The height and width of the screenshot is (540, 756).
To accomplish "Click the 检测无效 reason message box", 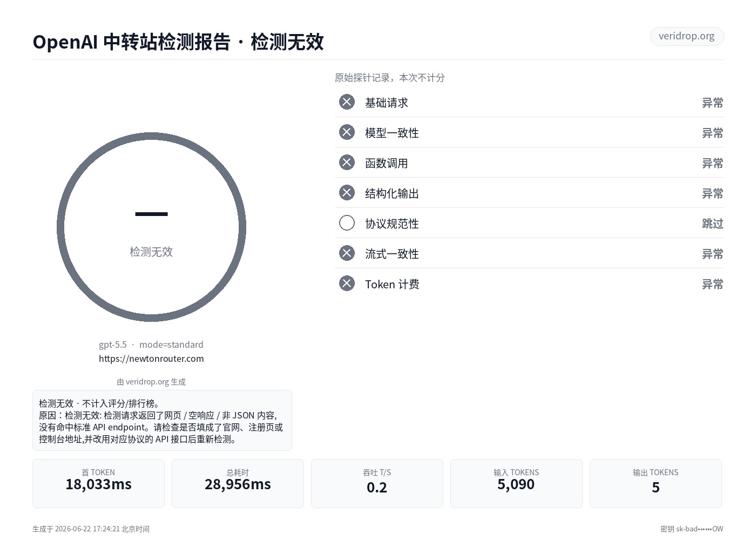I will click(x=162, y=420).
